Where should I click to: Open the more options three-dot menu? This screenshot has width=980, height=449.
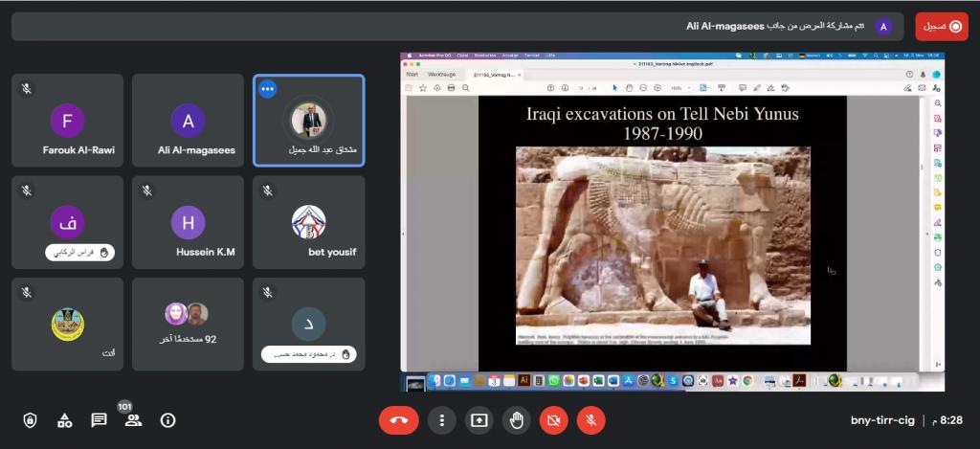[441, 419]
